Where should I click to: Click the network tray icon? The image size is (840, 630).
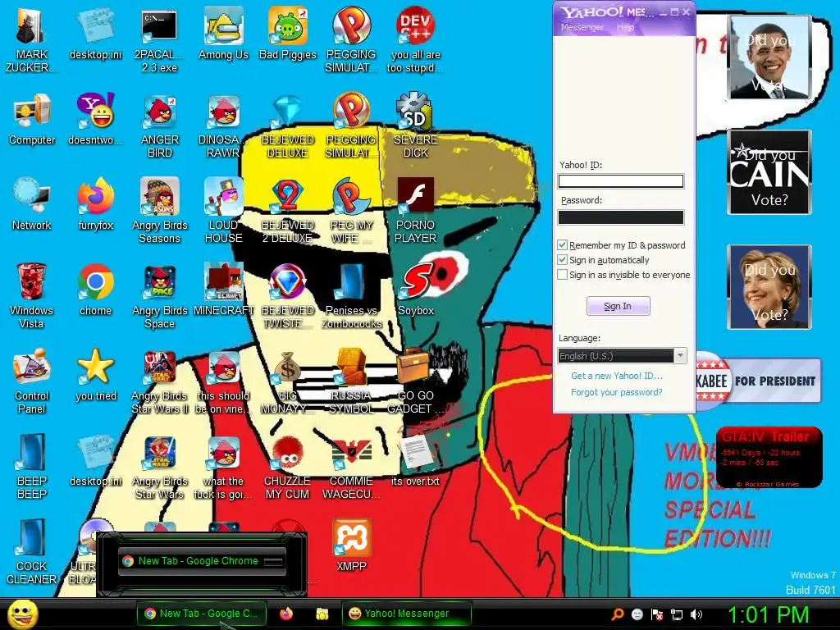[677, 614]
